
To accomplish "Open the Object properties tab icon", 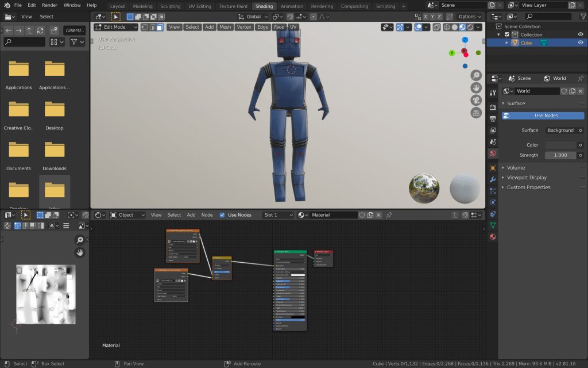I will (x=492, y=168).
